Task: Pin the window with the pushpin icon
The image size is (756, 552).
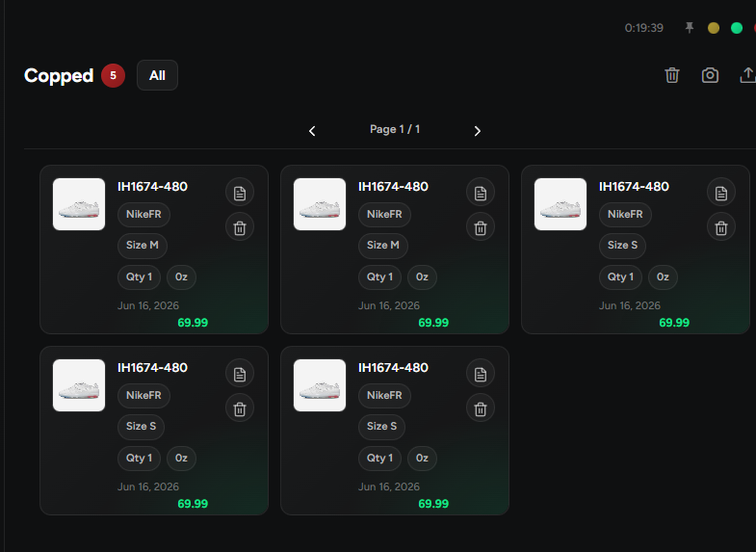Action: pos(690,28)
